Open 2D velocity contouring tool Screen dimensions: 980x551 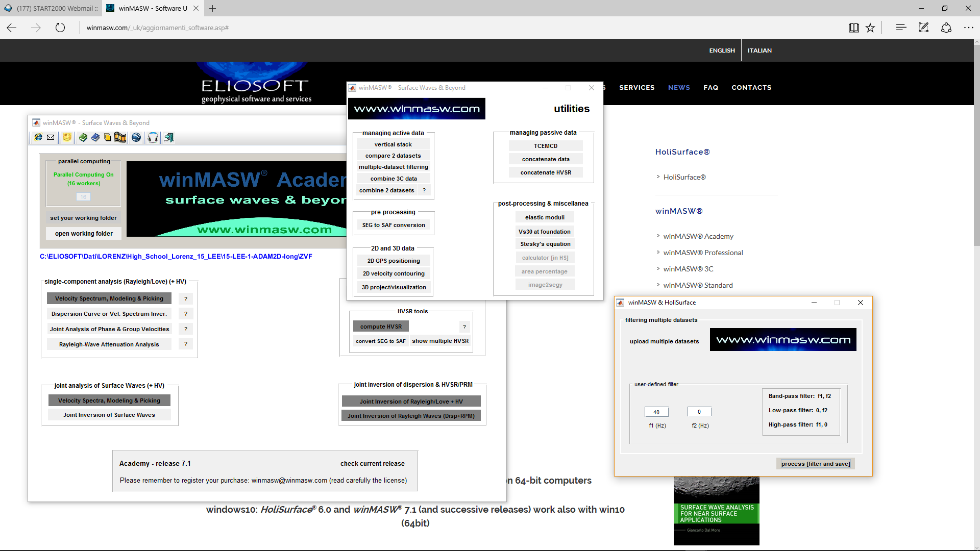click(394, 273)
